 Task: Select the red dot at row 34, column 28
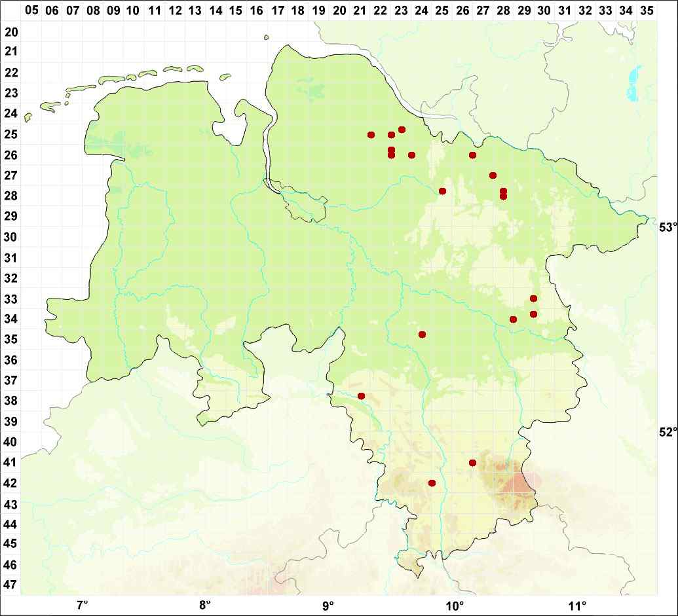pyautogui.click(x=514, y=319)
